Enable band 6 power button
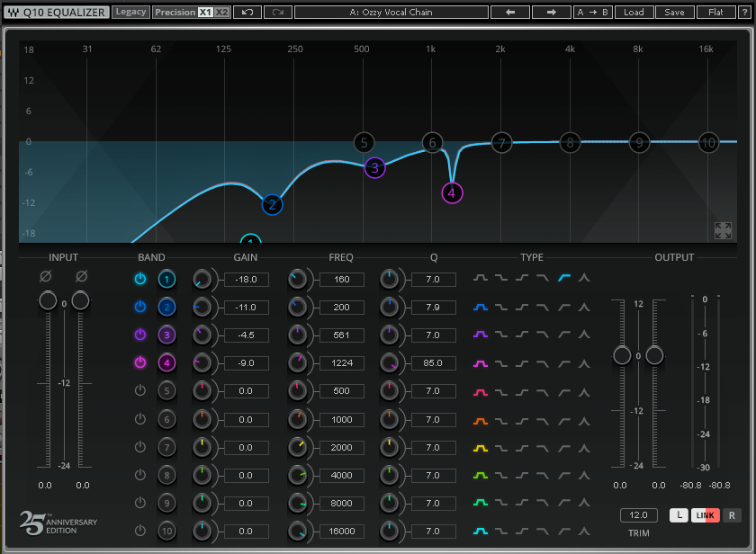 pos(140,419)
